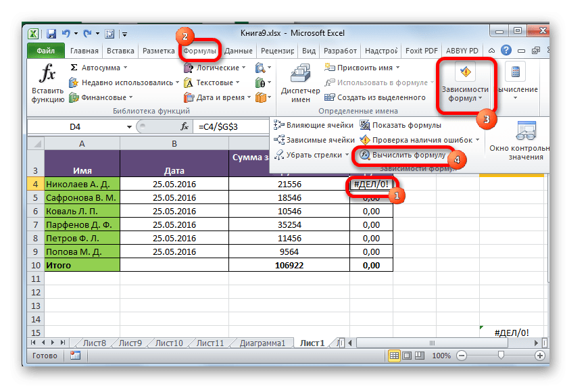Go to first sheet tab navigation arrow
The height and width of the screenshot is (388, 588).
pyautogui.click(x=33, y=343)
